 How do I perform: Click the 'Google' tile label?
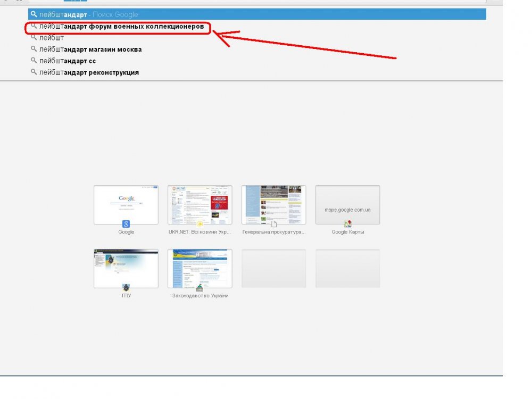click(126, 232)
